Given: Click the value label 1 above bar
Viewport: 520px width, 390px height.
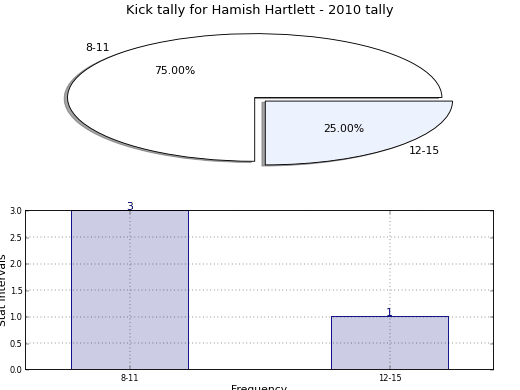Looking at the screenshot, I should [389, 312].
